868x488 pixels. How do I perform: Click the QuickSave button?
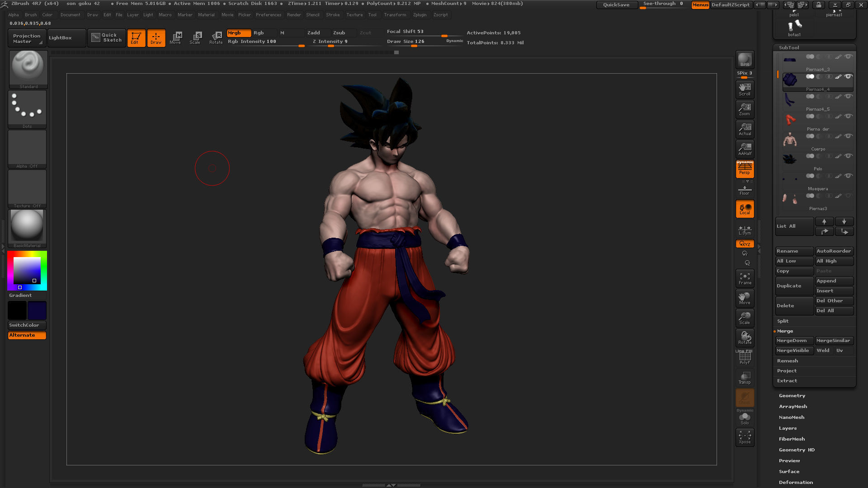tap(617, 5)
